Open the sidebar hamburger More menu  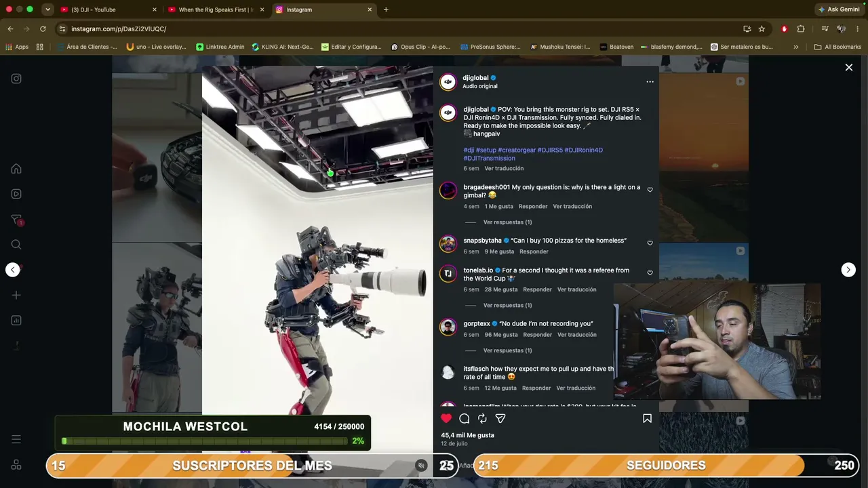tap(16, 439)
